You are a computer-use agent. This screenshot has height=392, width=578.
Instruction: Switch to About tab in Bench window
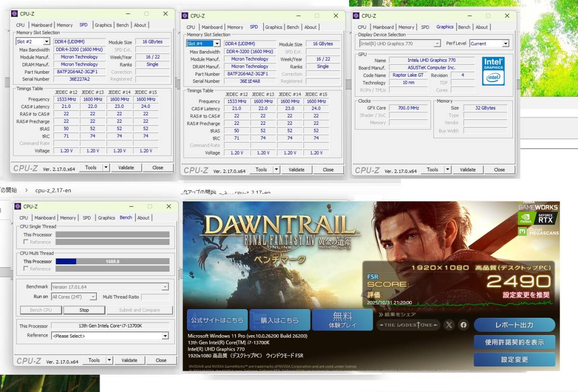click(144, 218)
